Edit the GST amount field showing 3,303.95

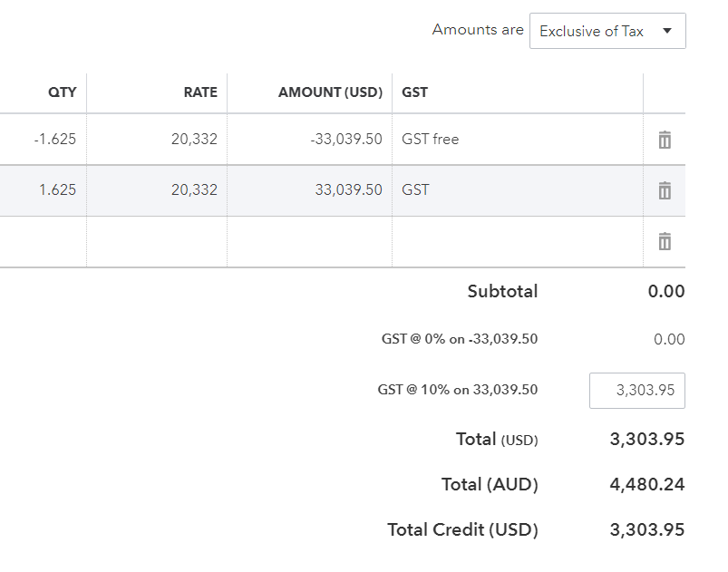coord(637,390)
